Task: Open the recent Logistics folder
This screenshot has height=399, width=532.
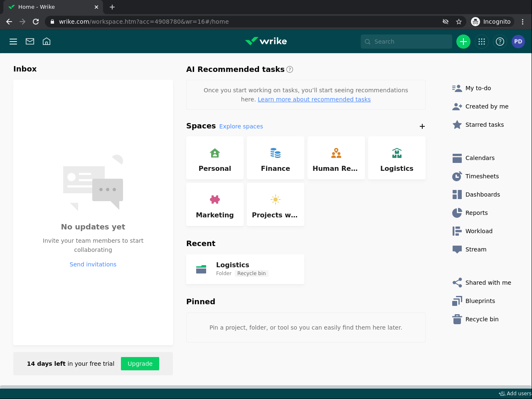Action: point(245,269)
